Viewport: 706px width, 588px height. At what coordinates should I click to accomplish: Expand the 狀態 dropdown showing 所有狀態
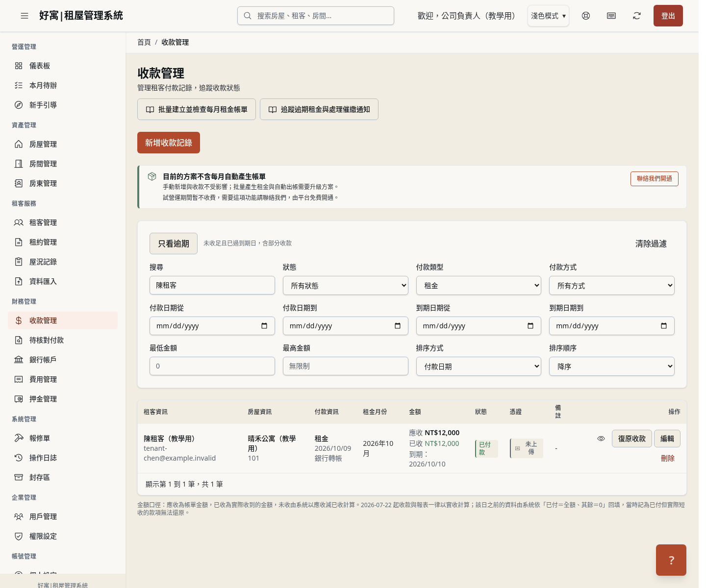346,286
